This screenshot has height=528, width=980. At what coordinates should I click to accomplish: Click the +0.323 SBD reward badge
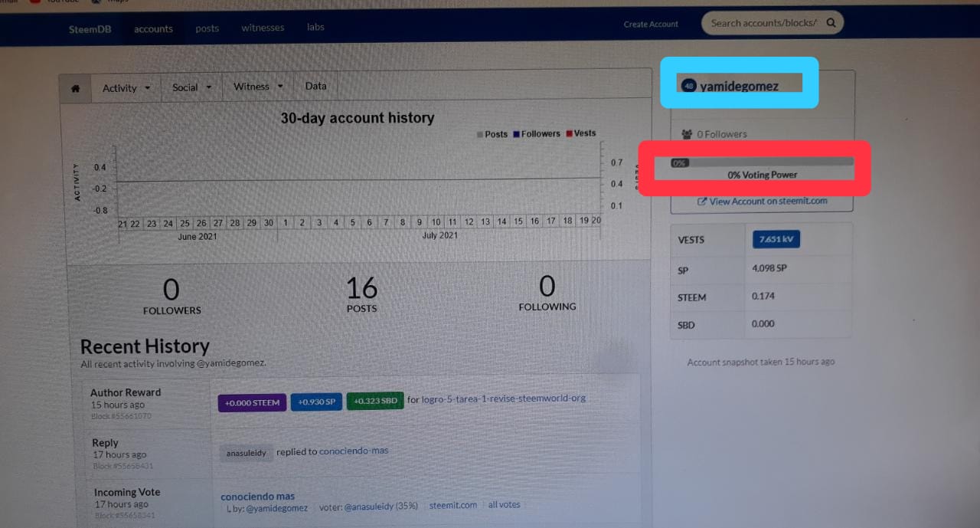pyautogui.click(x=375, y=401)
